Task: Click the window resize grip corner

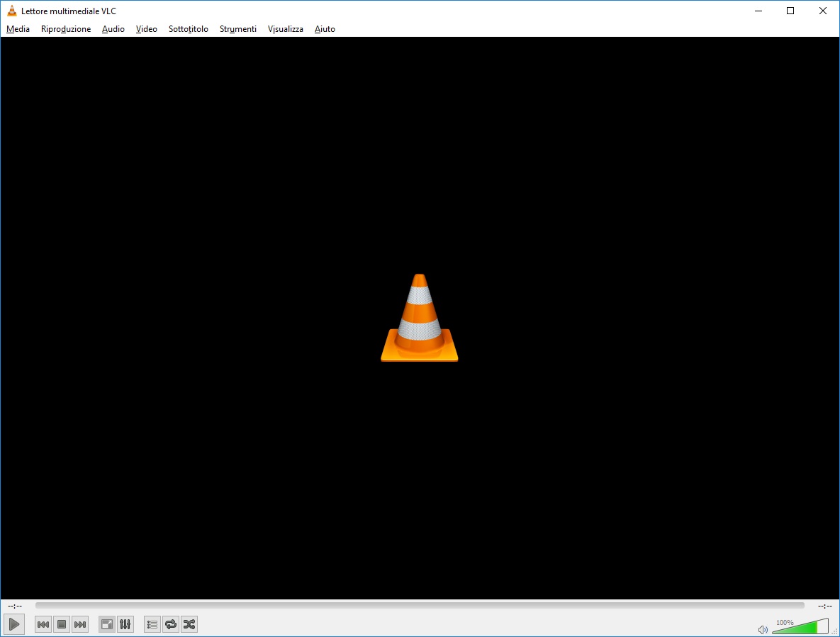Action: point(834,631)
